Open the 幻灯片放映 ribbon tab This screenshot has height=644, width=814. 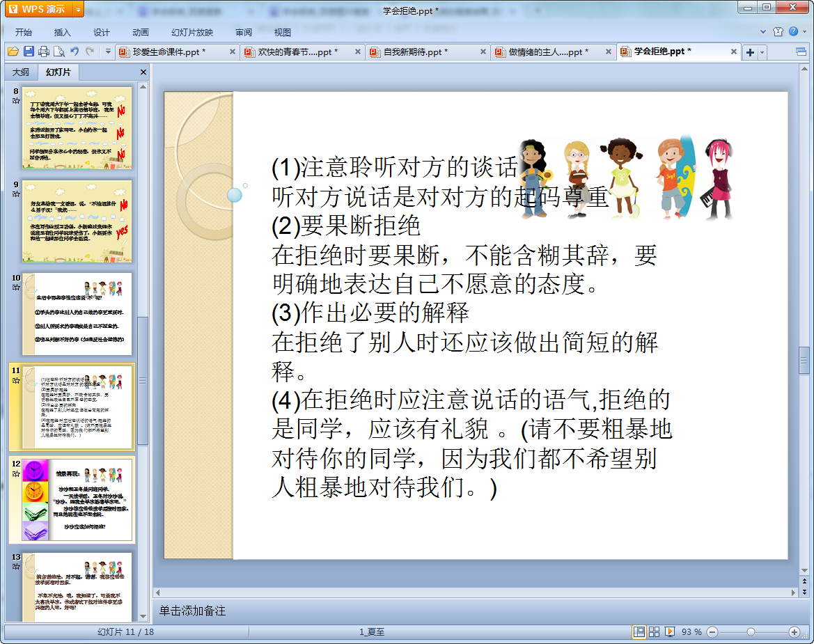tap(192, 32)
